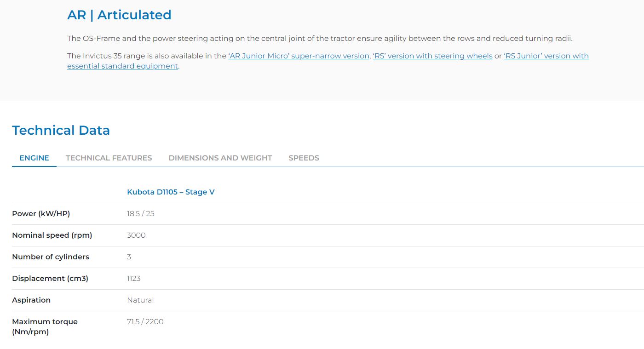Open the 'AR Junior Micro' super-narrow version link
Screen dimensions: 644x349
(x=299, y=56)
